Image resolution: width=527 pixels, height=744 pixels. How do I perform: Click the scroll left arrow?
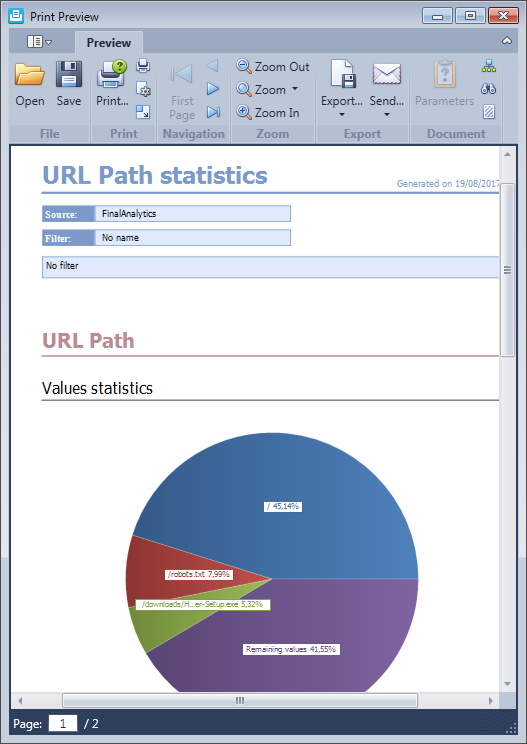click(x=20, y=700)
